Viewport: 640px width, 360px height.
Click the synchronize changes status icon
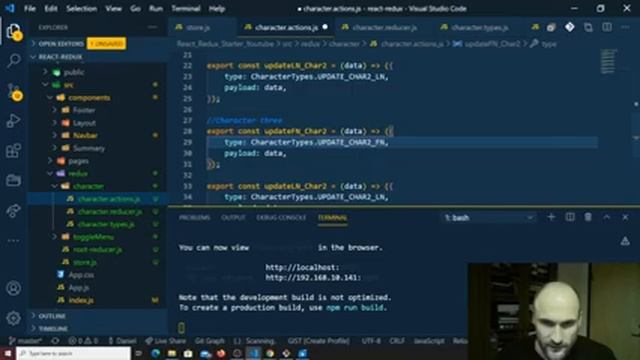(x=55, y=341)
